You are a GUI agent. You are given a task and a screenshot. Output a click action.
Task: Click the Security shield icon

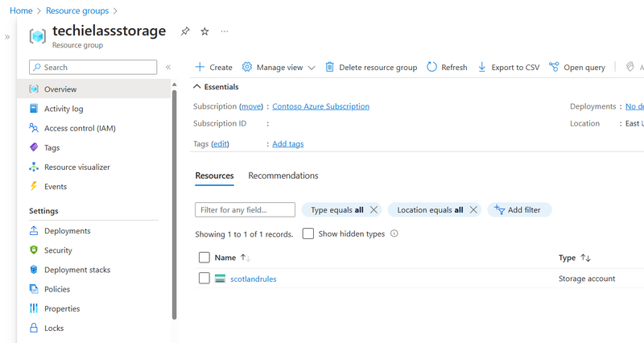(x=34, y=250)
